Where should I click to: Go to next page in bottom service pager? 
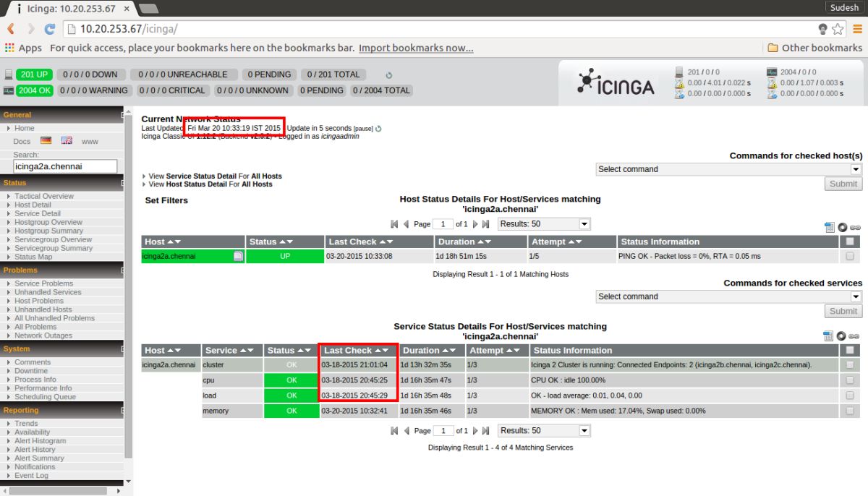click(475, 430)
